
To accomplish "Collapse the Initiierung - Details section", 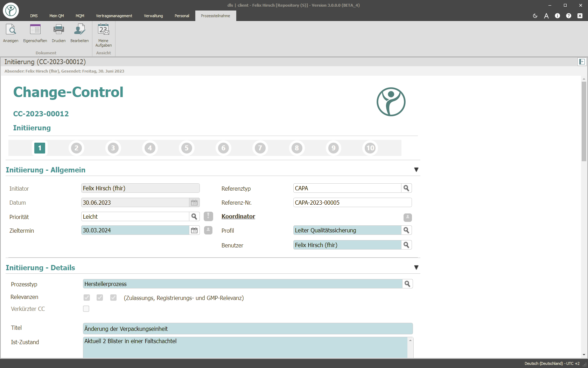I will (416, 267).
